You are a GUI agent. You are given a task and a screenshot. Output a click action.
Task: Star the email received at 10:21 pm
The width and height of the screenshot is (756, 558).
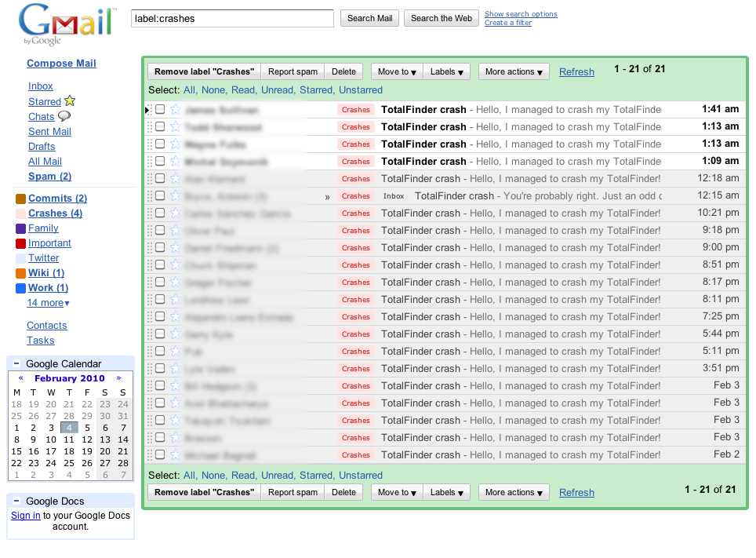point(175,213)
